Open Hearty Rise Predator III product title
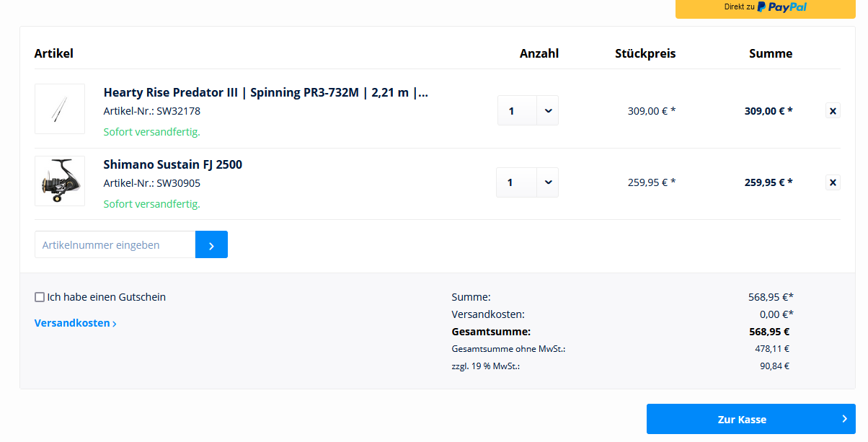 (x=265, y=92)
